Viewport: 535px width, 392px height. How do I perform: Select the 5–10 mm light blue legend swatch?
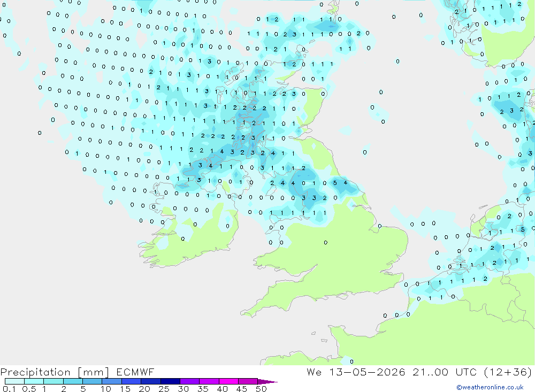click(x=93, y=381)
